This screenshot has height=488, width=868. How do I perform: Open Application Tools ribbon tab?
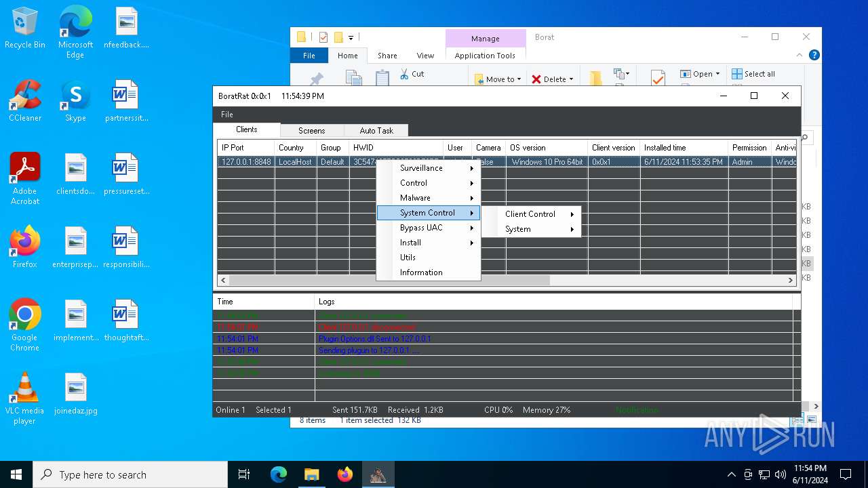coord(485,56)
